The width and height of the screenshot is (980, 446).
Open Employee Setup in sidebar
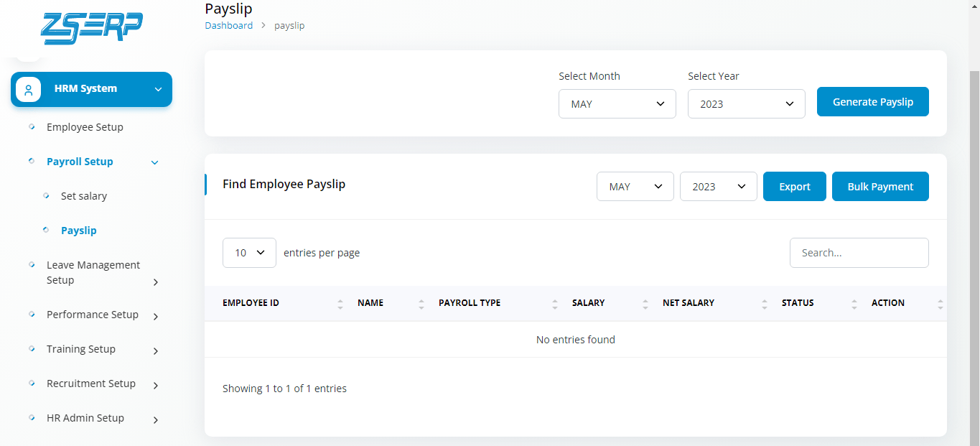point(85,127)
